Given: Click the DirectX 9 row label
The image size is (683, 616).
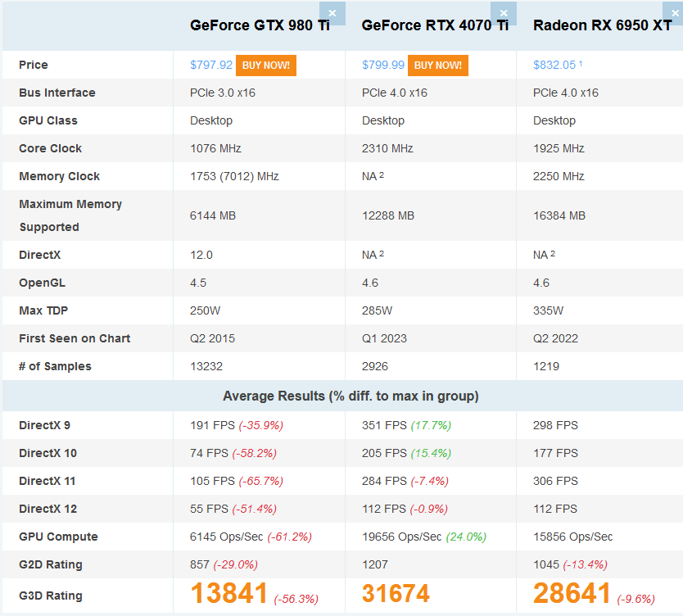Looking at the screenshot, I should tap(44, 425).
